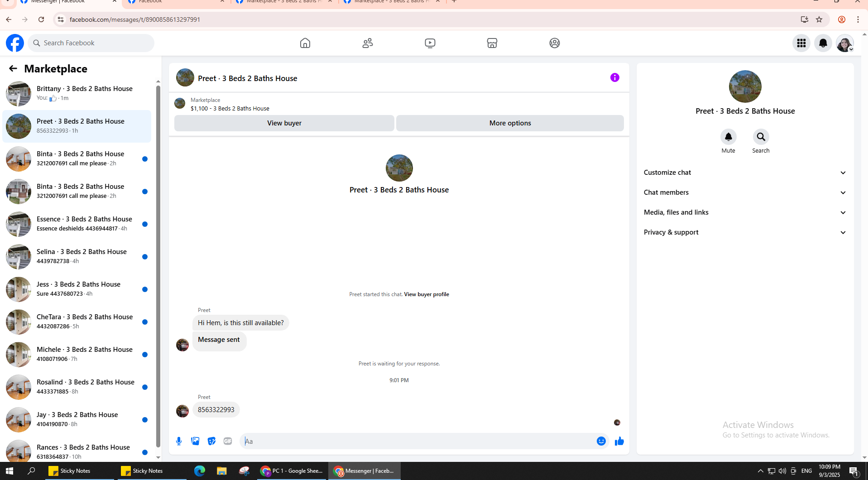This screenshot has width=868, height=480.
Task: Click the large Preet listing thumbnail in right panel
Action: coord(745,86)
